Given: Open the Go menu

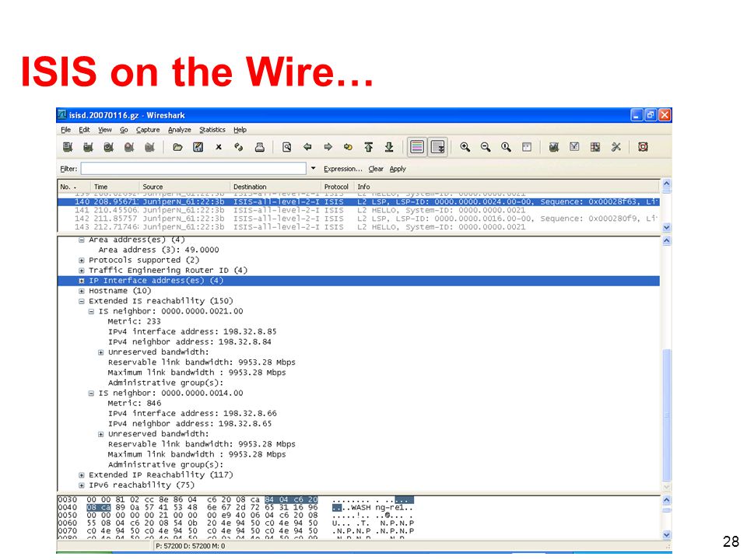Looking at the screenshot, I should tap(124, 130).
